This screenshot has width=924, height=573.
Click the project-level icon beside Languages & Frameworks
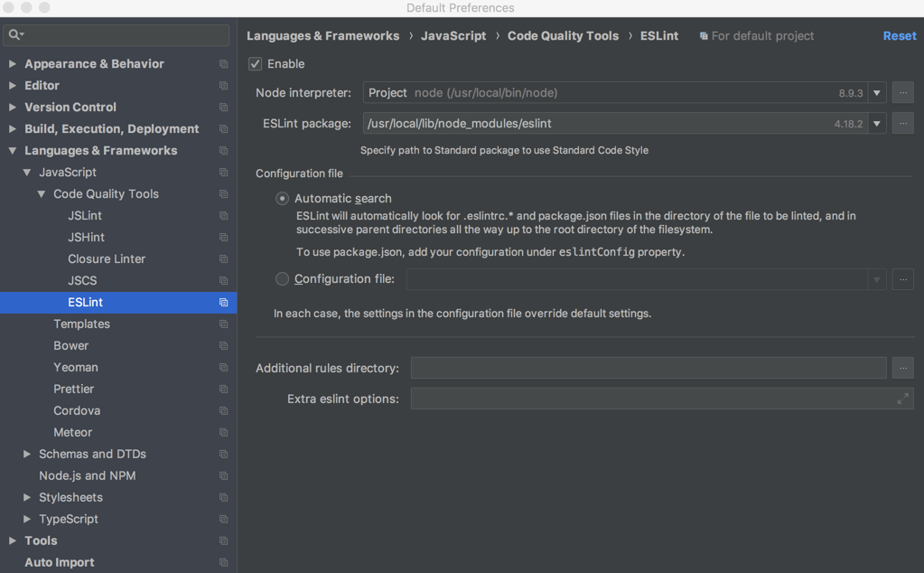tap(223, 150)
